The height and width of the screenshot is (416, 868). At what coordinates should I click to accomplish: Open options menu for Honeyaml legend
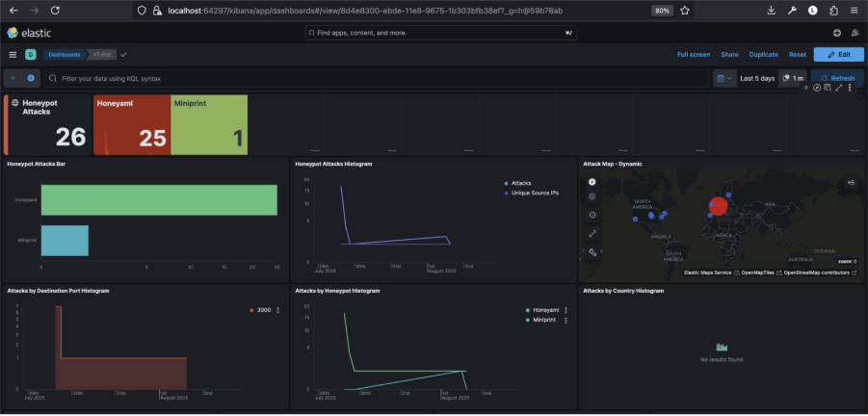click(566, 310)
